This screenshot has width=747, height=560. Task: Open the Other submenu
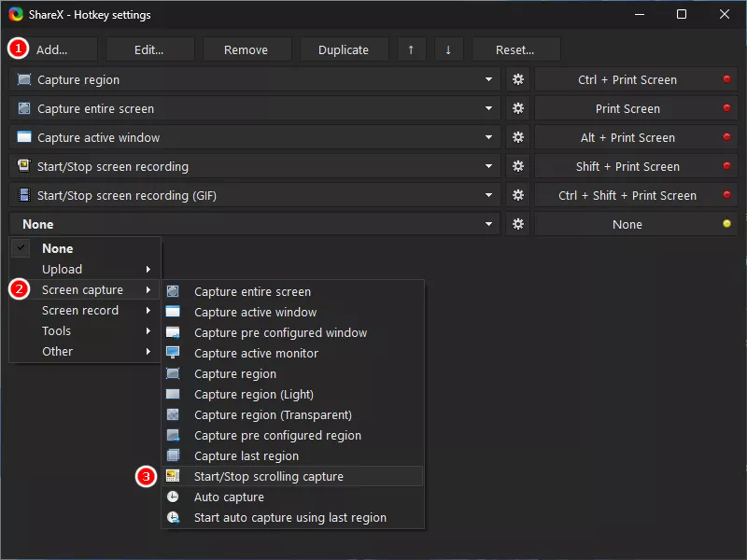[x=85, y=352]
